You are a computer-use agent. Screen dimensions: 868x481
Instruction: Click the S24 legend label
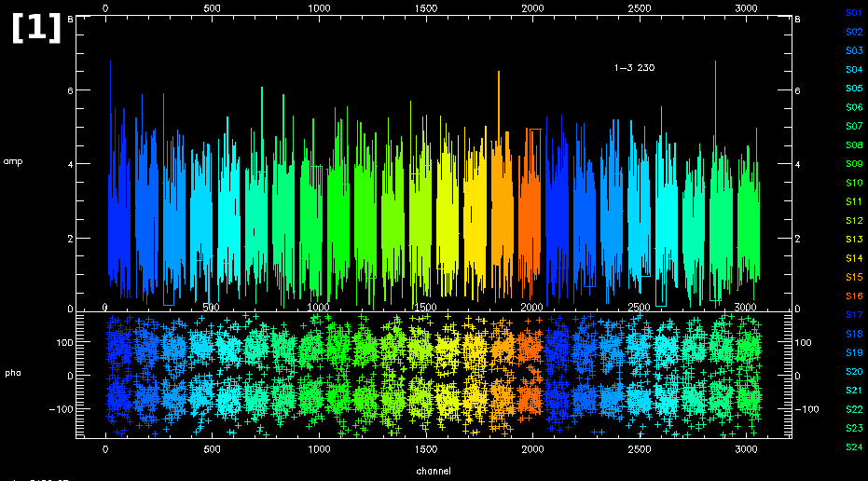click(853, 447)
